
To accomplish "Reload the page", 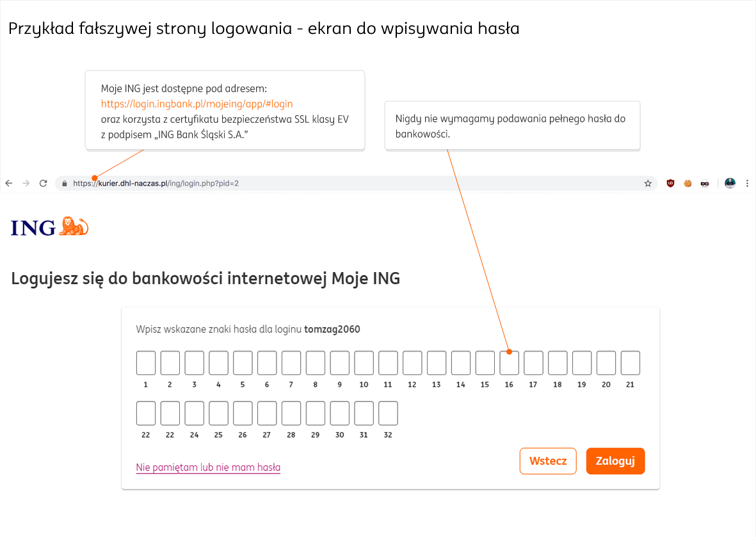I will [44, 183].
